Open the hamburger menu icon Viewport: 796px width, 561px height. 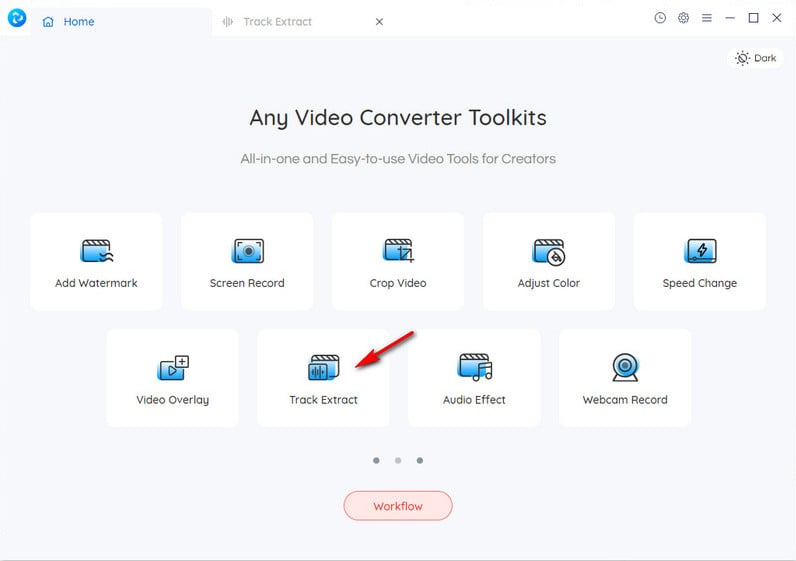(x=707, y=18)
